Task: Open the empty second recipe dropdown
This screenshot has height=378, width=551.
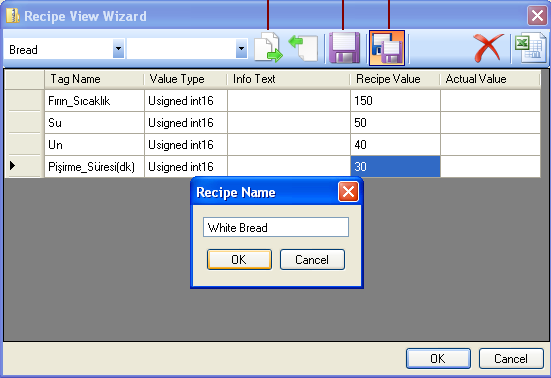Action: click(x=241, y=48)
